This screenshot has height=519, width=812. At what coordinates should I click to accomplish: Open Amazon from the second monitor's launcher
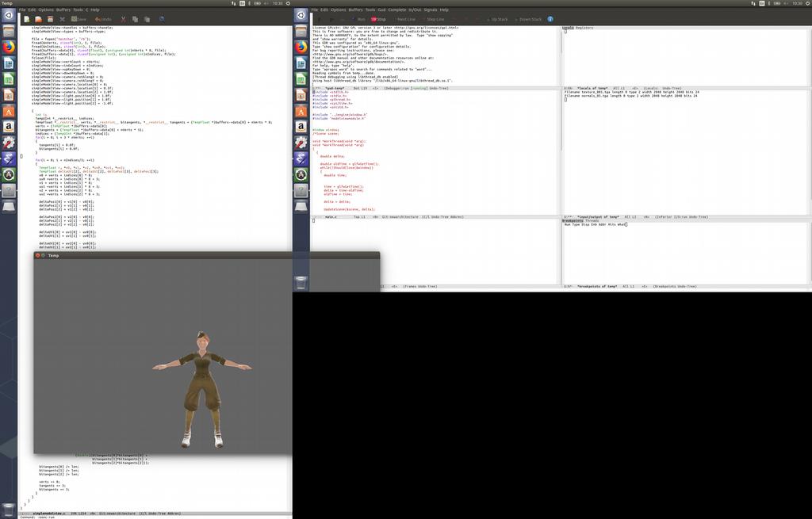[301, 127]
